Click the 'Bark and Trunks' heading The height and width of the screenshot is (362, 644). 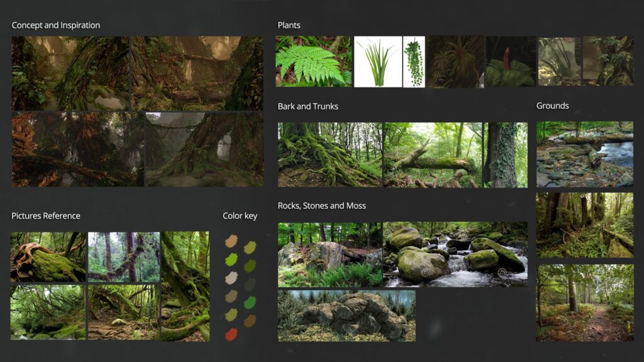308,106
